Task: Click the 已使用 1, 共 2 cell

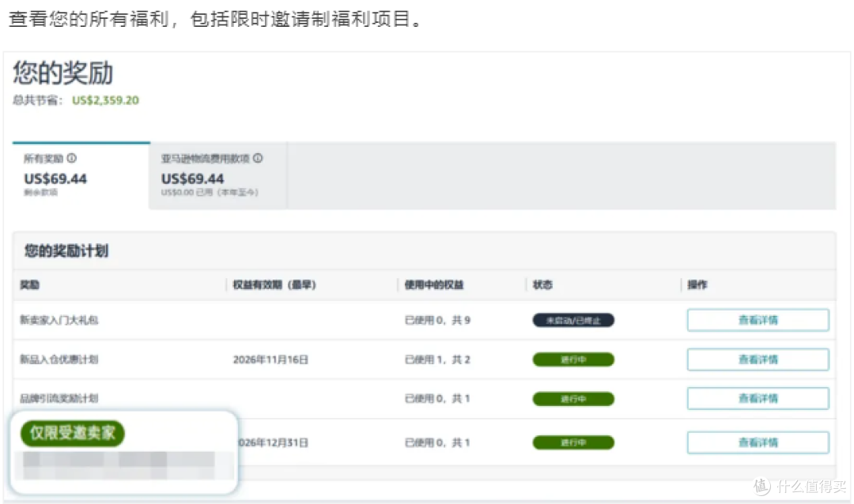Action: tap(437, 359)
